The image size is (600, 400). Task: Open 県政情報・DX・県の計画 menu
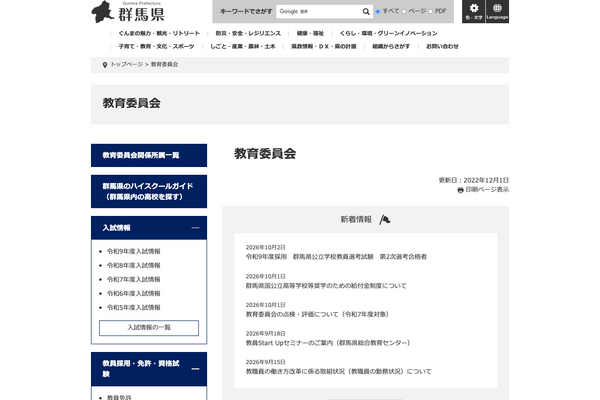click(324, 46)
